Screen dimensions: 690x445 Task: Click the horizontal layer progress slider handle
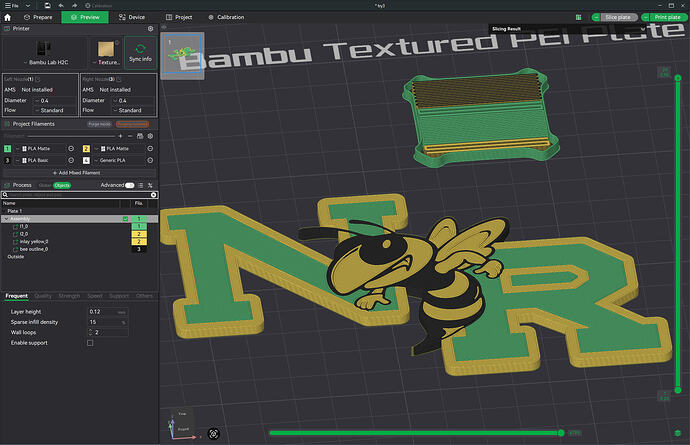coord(561,433)
